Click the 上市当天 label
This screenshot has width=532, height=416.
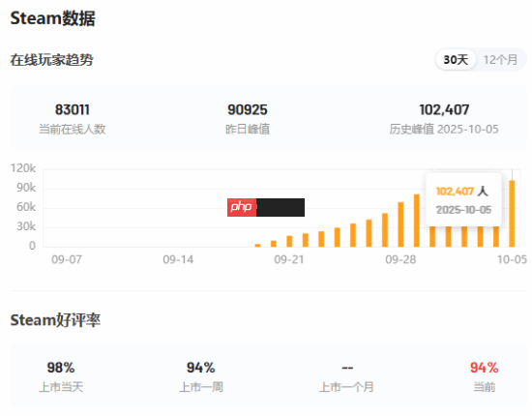coord(61,387)
